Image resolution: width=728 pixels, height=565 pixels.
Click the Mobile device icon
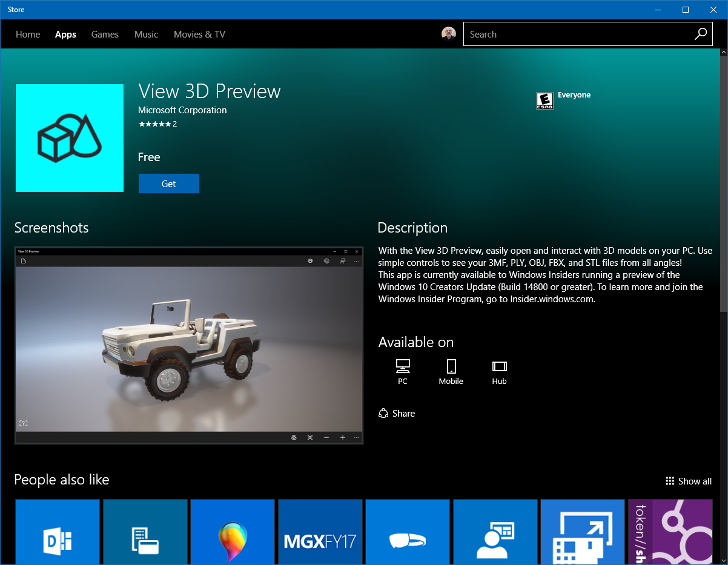pos(451,366)
